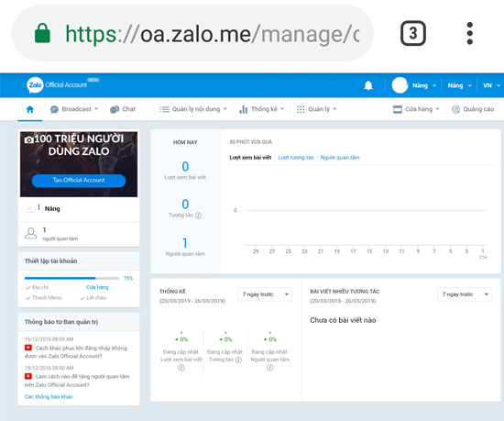
Task: Click the Thanh Menu completed checklist item
Action: (44, 297)
